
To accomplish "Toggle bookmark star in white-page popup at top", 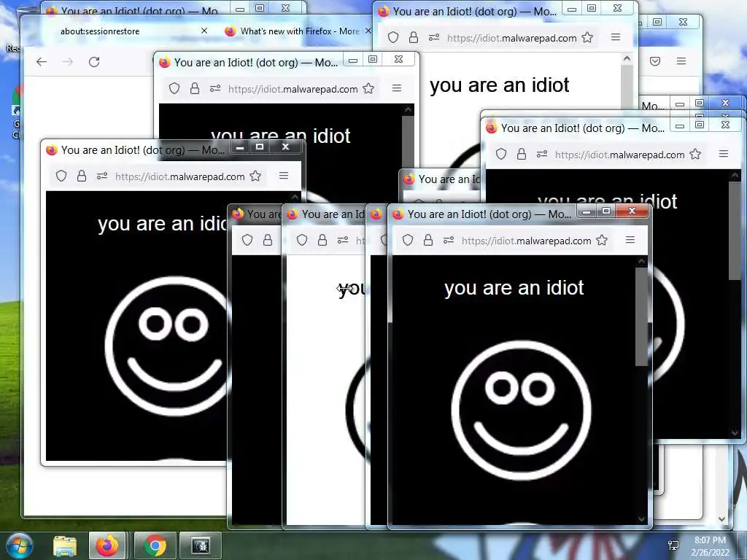I will [x=587, y=37].
